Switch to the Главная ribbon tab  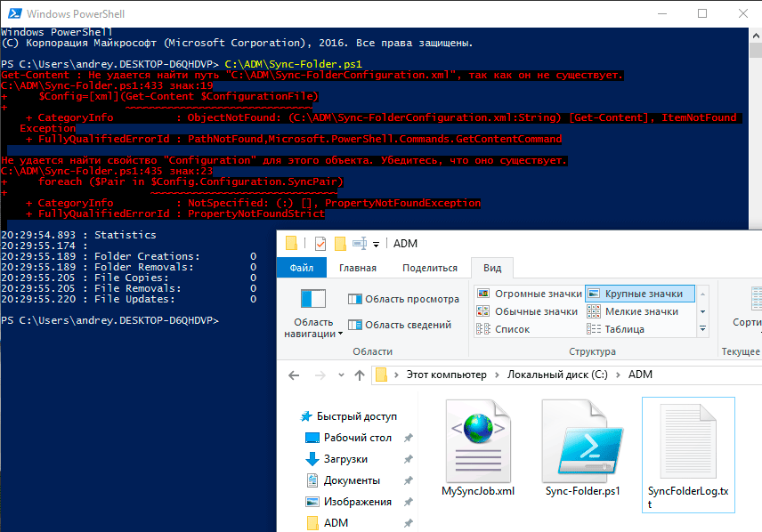tap(357, 268)
